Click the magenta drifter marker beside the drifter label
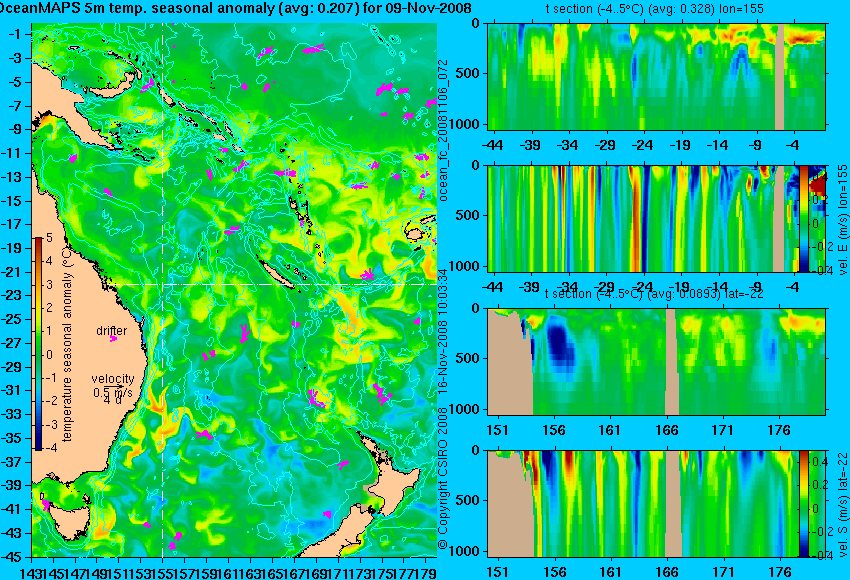Screen dimensions: 850x580 pos(113,339)
